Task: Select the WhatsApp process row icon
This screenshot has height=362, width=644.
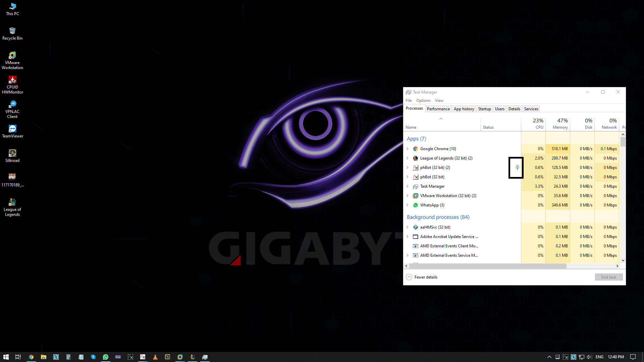Action: pyautogui.click(x=415, y=205)
